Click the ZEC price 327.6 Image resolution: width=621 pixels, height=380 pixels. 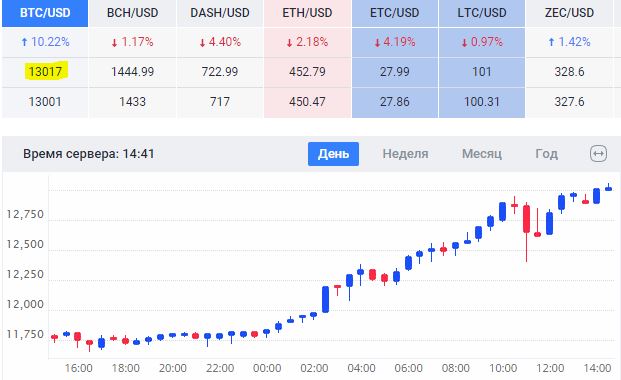click(569, 102)
